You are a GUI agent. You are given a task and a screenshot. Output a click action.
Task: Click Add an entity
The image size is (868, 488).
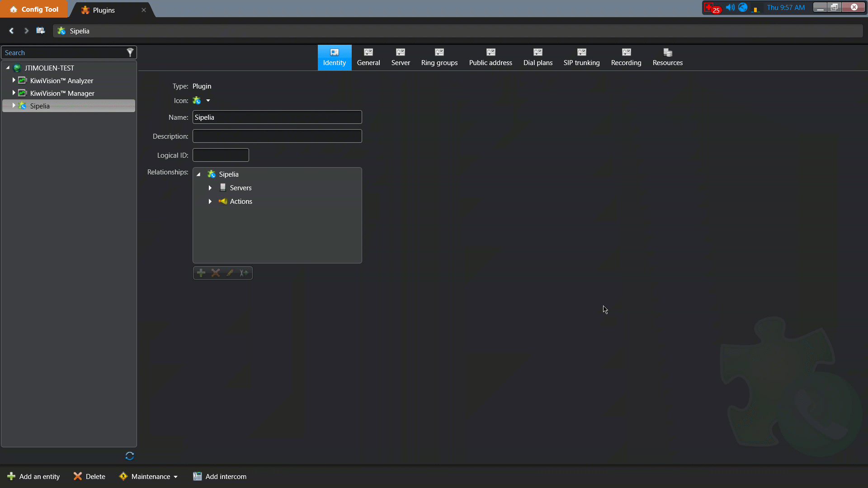33,476
